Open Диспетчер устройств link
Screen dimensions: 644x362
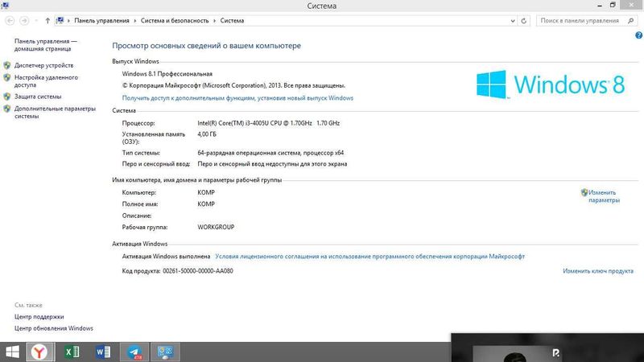(44, 65)
